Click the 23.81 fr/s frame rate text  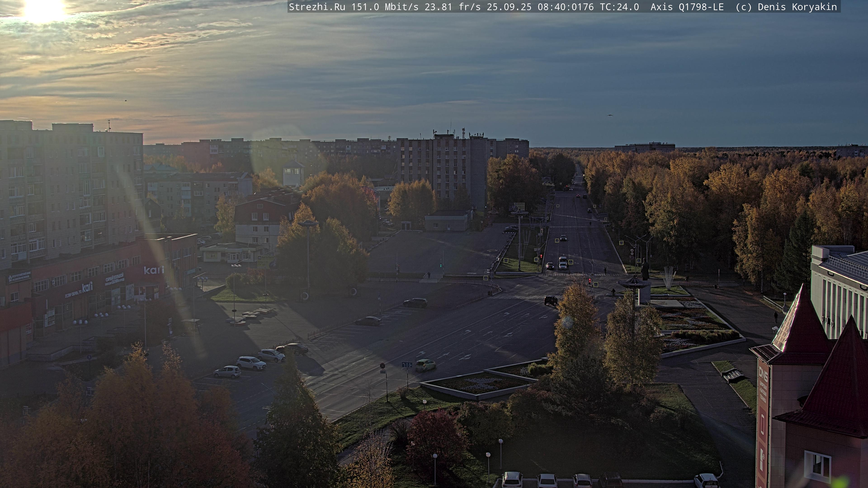click(452, 7)
